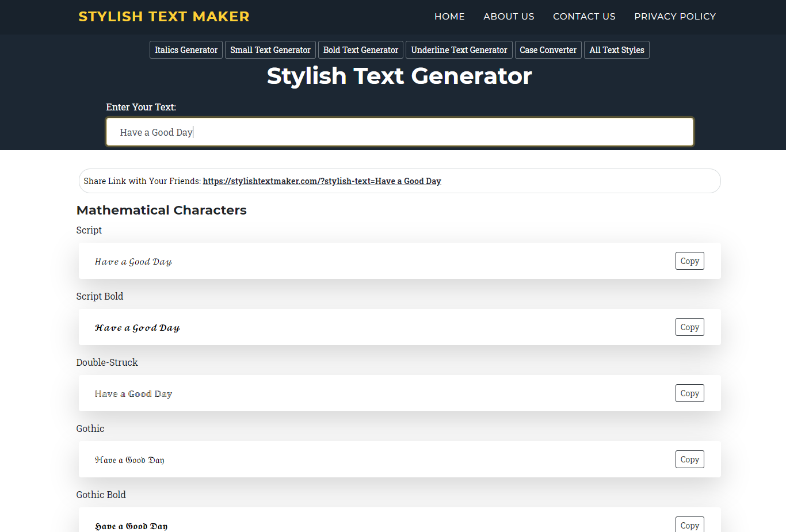The width and height of the screenshot is (786, 532).
Task: Open the Small Text Generator
Action: [x=270, y=49]
